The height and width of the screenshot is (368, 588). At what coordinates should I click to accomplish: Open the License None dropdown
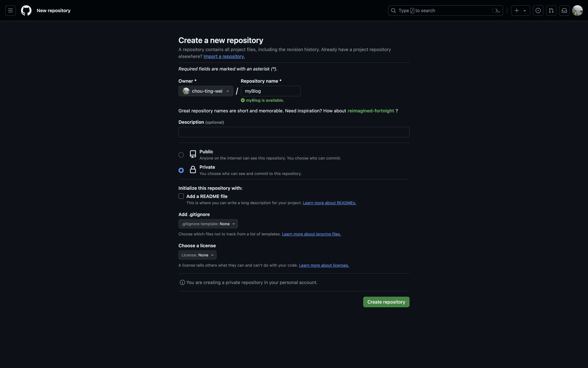(x=197, y=255)
